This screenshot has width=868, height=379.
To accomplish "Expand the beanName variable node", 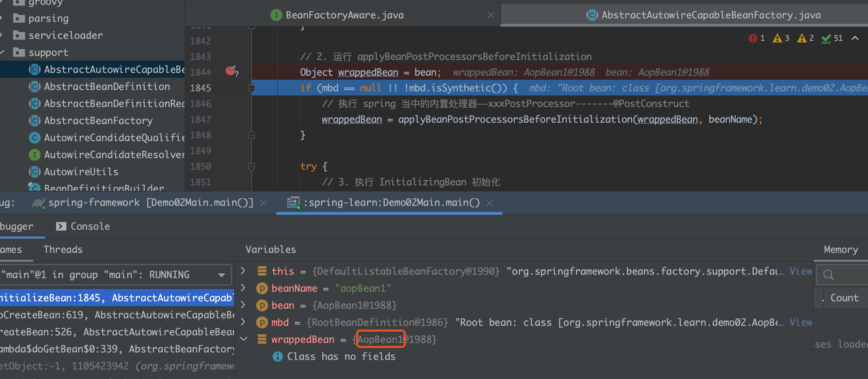I will 243,288.
